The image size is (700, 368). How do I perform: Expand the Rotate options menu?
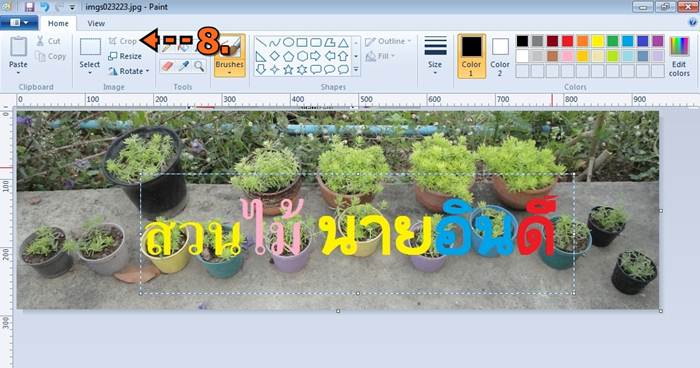point(129,71)
